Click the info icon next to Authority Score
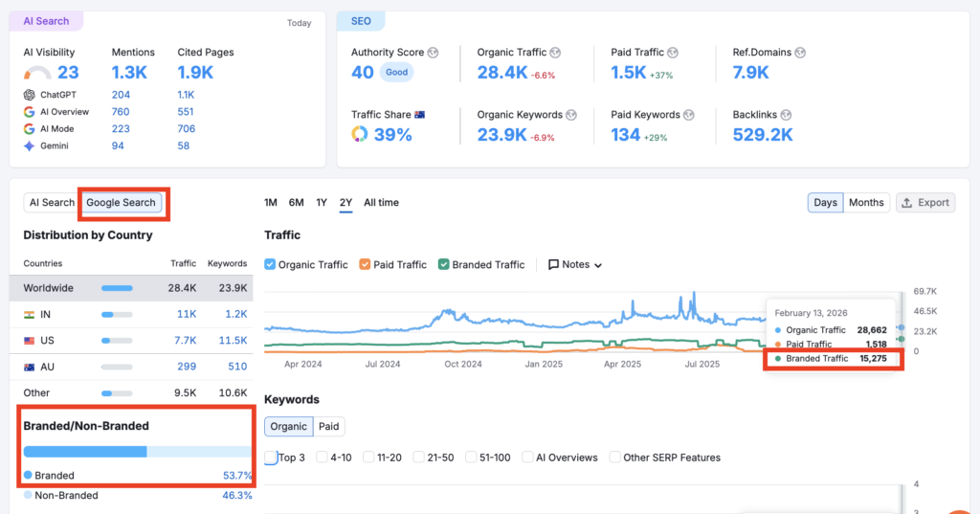This screenshot has width=980, height=514. point(434,53)
